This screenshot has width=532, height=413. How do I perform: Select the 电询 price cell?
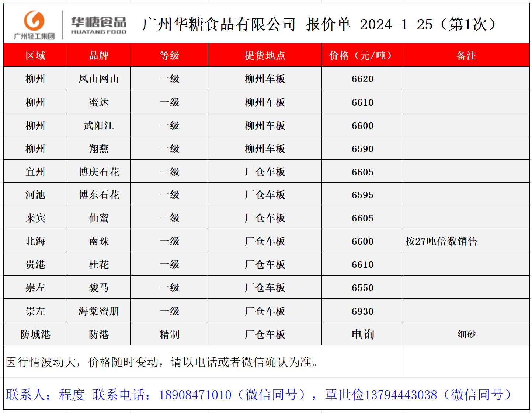(x=362, y=334)
